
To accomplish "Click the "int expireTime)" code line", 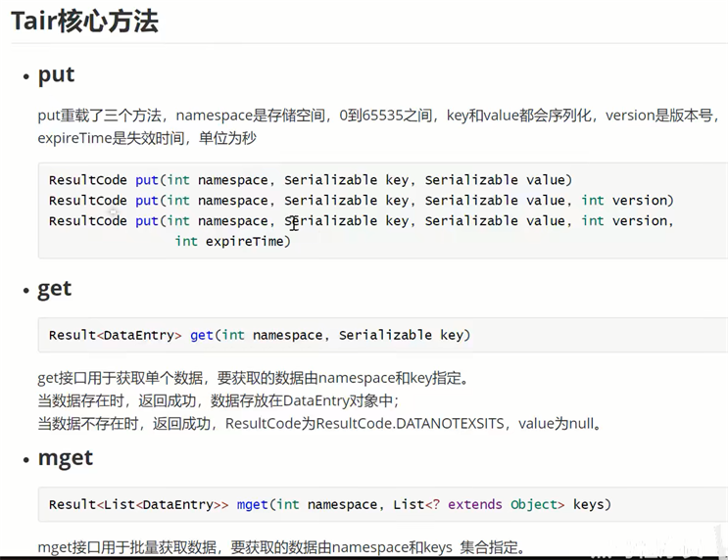I will click(232, 241).
